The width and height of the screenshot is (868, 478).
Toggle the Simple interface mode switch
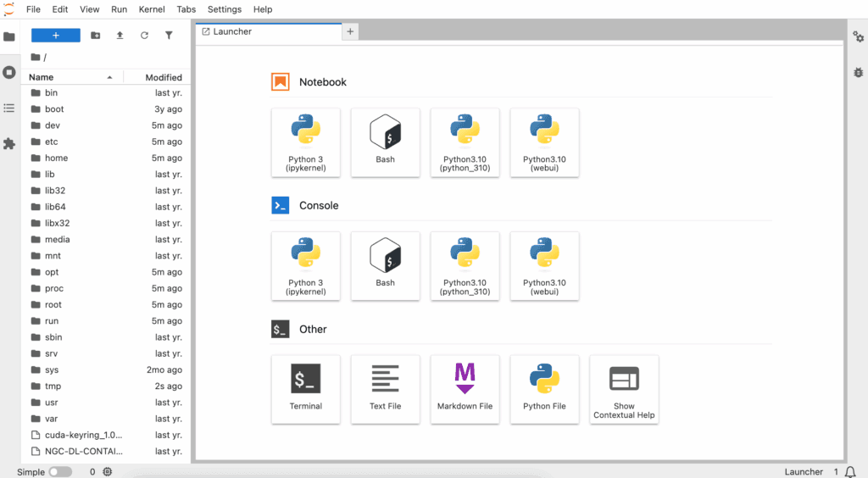pos(59,471)
